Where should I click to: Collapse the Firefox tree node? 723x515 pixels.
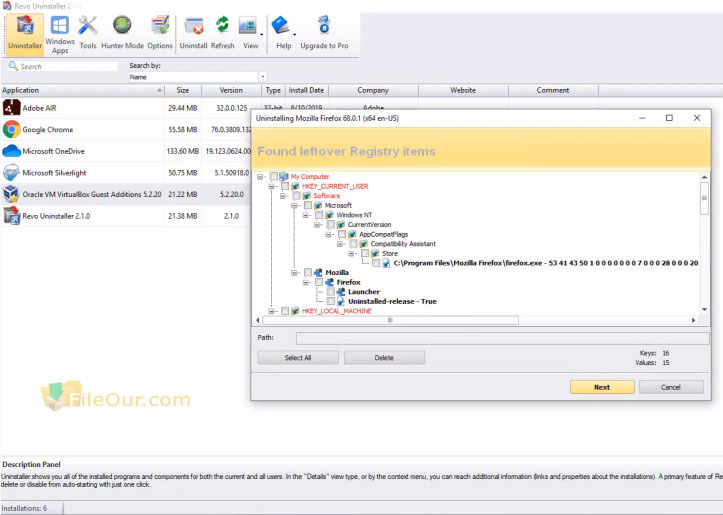point(306,282)
